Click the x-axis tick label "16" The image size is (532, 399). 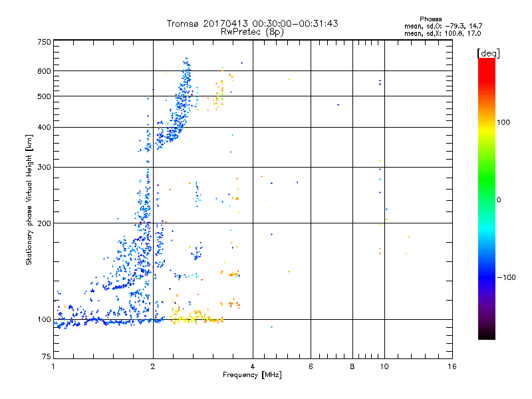[452, 366]
